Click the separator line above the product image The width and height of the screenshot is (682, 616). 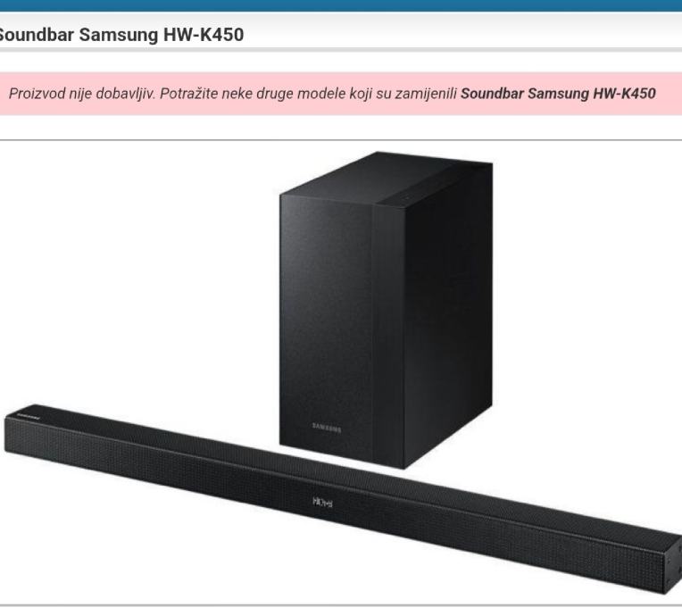tap(341, 140)
